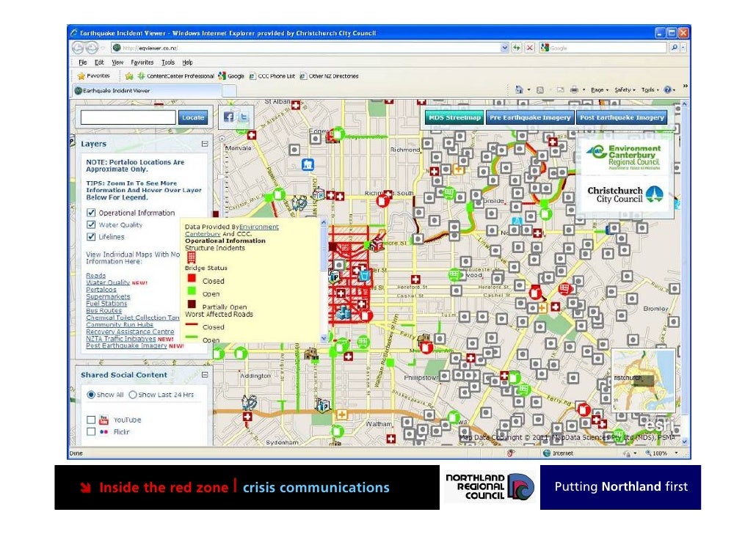Screen dimensions: 756x534
Task: Open the File menu
Action: click(83, 62)
